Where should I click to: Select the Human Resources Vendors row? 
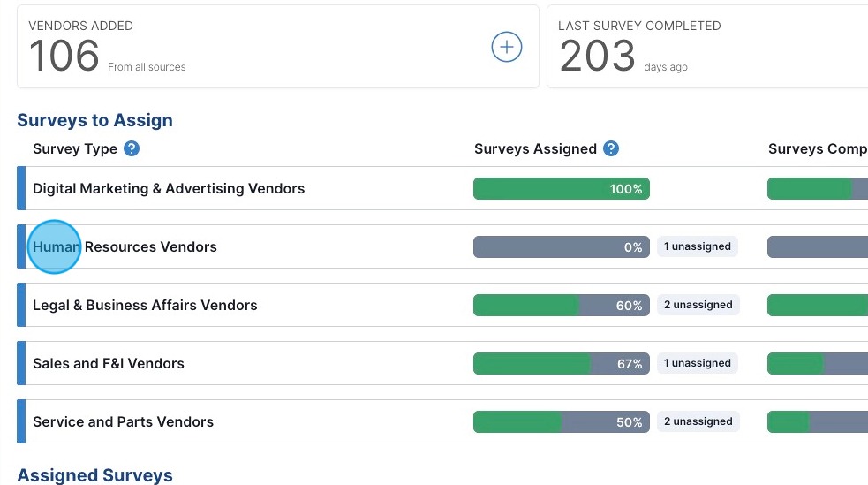[x=125, y=246]
